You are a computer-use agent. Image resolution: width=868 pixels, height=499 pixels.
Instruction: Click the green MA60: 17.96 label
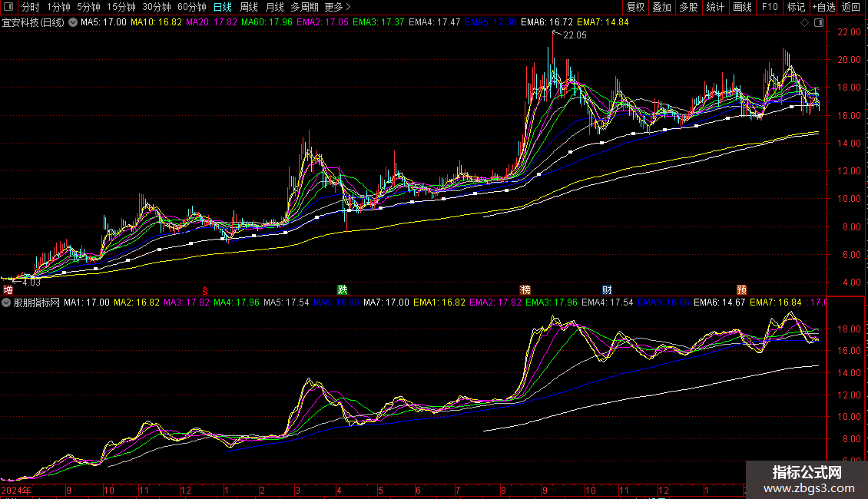tap(267, 23)
